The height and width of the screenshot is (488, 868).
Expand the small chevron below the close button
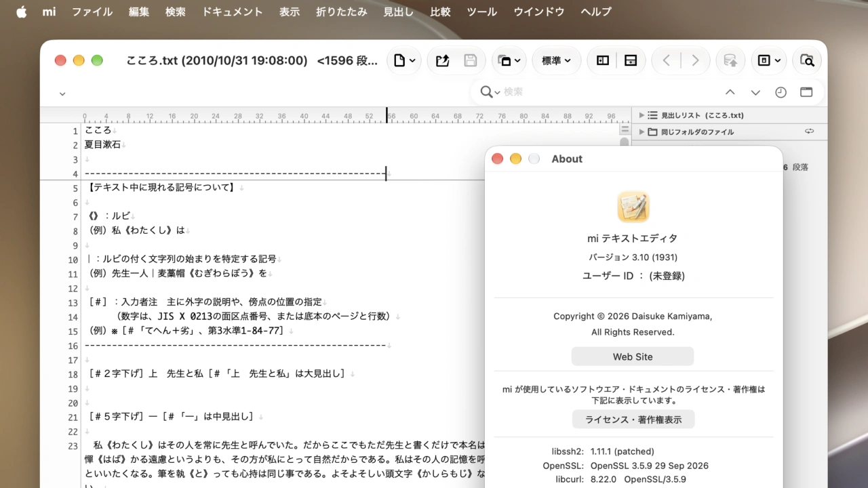pos(62,94)
